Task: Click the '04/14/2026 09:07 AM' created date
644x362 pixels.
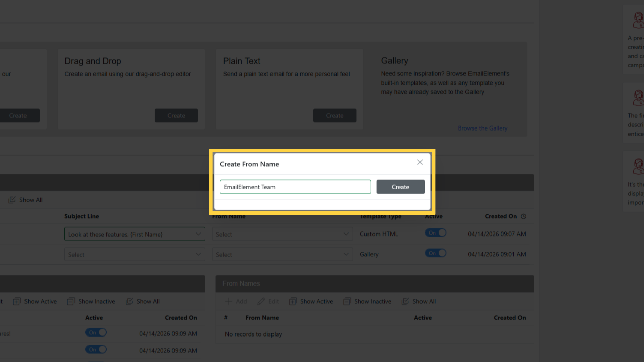Action: click(497, 234)
